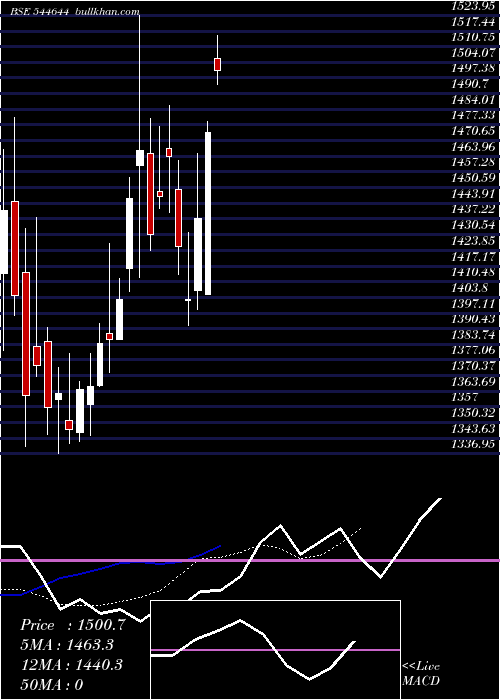
Task: Select the 1363.69 price value
Action: tap(473, 382)
